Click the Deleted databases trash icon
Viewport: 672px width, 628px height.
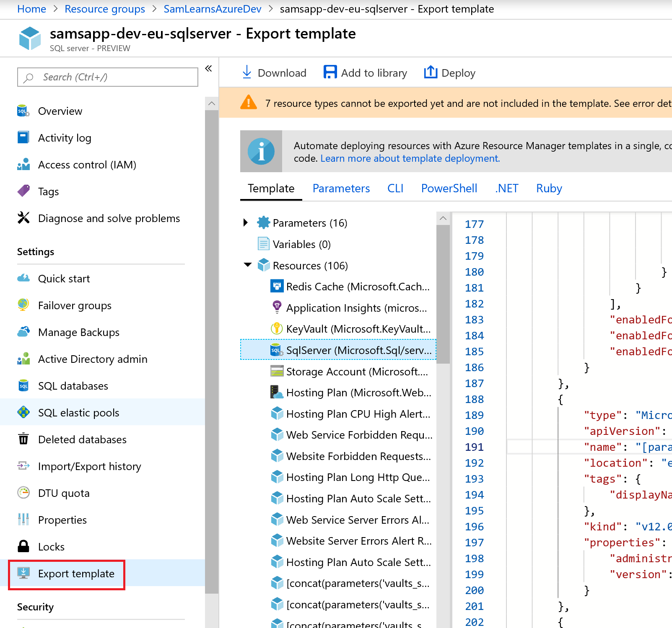pos(23,439)
